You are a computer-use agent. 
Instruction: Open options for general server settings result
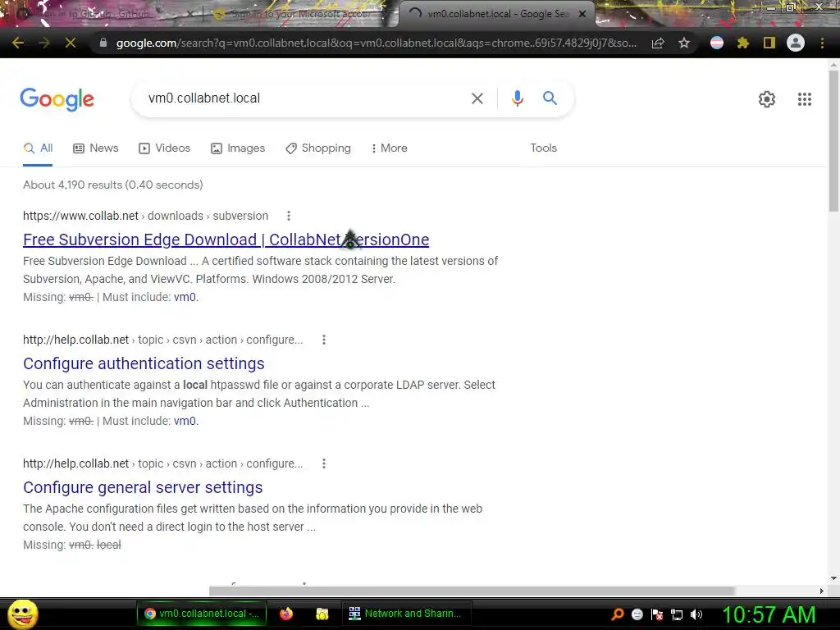click(x=323, y=463)
